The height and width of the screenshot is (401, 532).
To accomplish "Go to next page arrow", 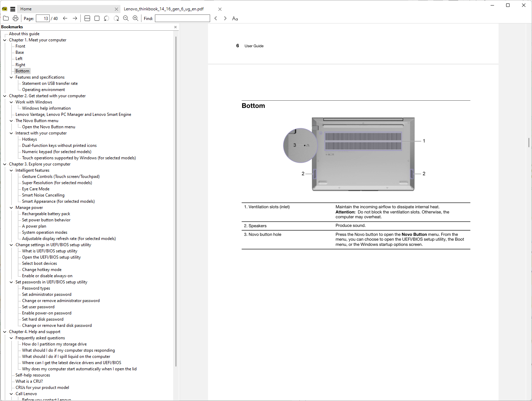I will (x=75, y=18).
